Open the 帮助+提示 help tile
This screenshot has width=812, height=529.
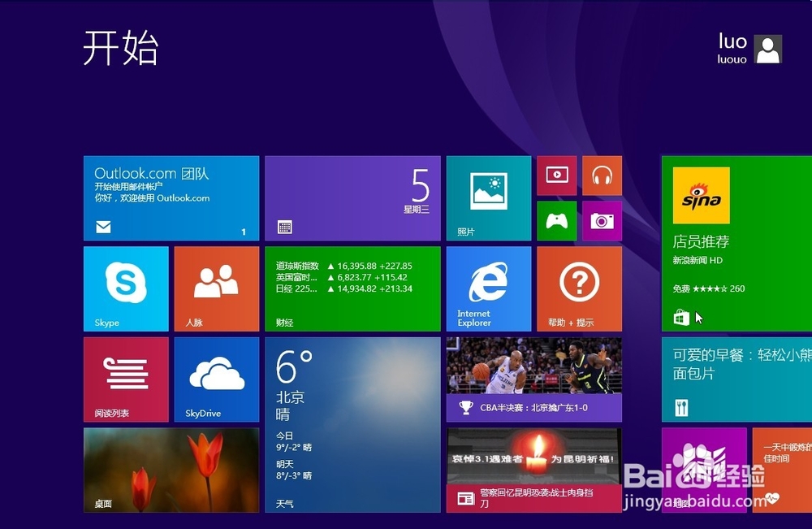tap(580, 288)
